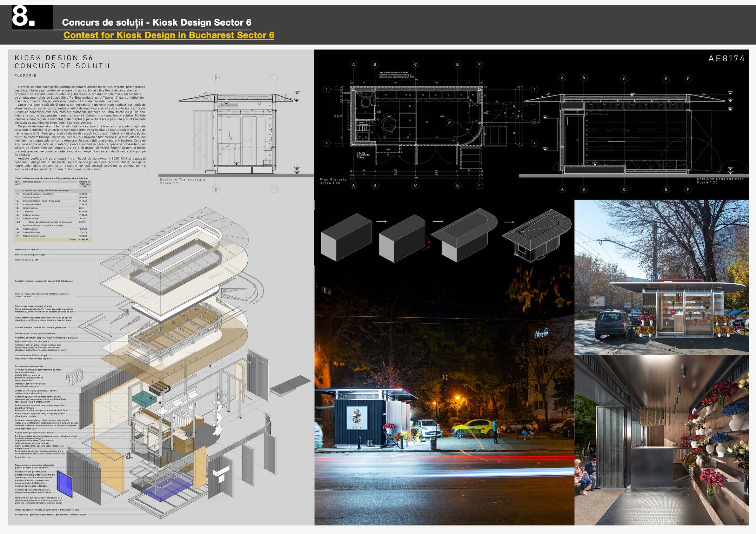Click the final wireframe roof massing diagram
Image resolution: width=756 pixels, height=534 pixels.
[x=537, y=235]
